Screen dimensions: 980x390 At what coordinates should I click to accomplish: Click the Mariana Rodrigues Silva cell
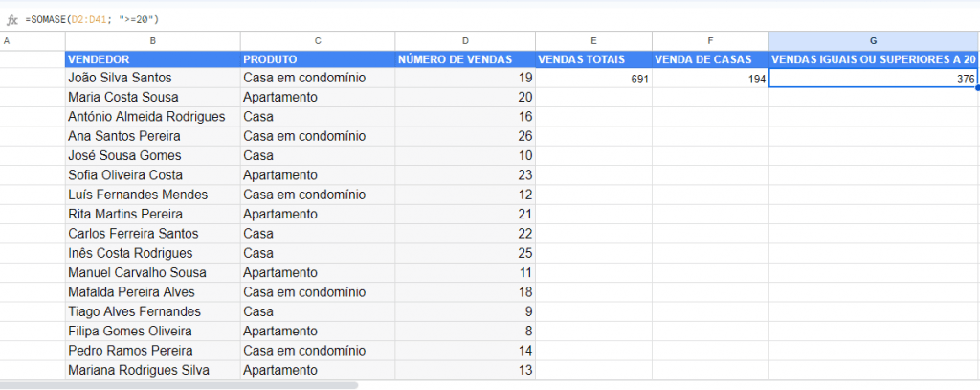(x=152, y=370)
